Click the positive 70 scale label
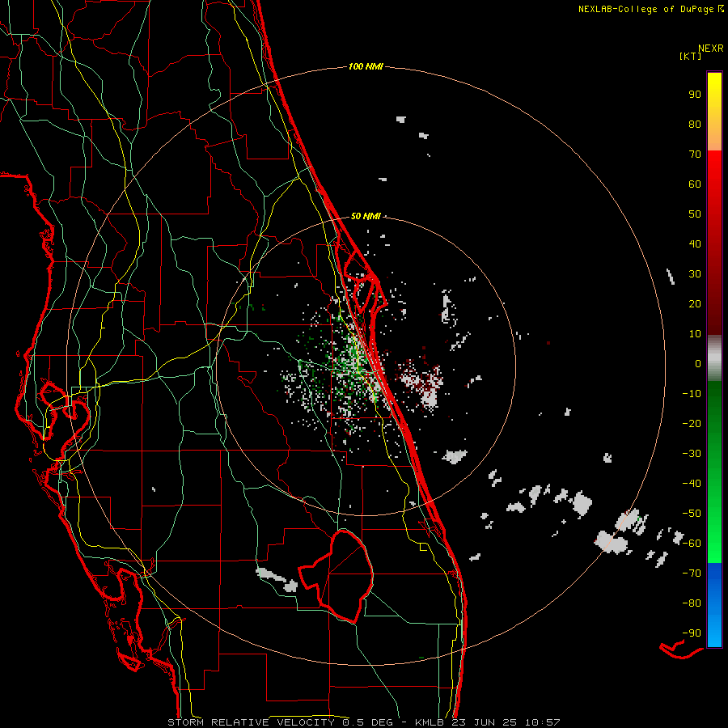Viewport: 728px width, 728px height. pyautogui.click(x=695, y=154)
